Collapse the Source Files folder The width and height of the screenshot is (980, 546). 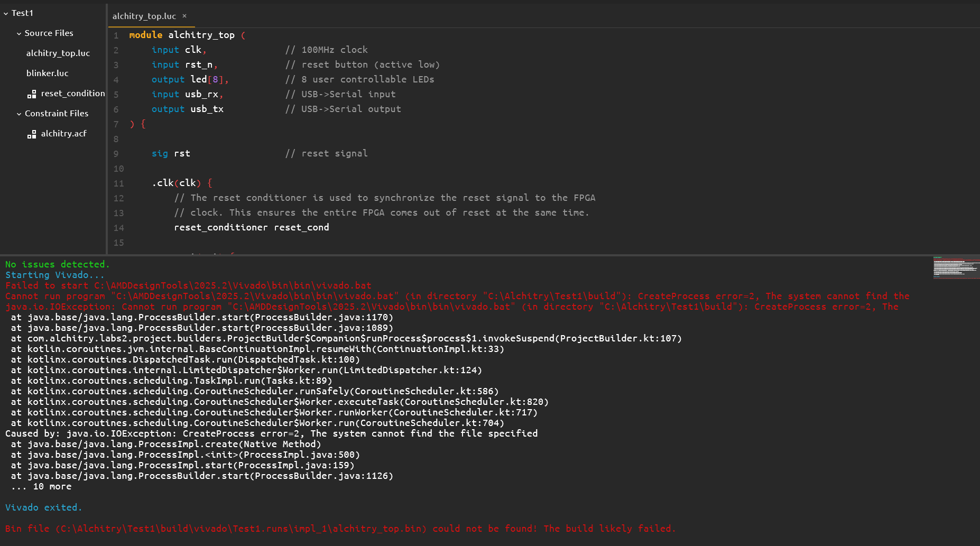(18, 33)
